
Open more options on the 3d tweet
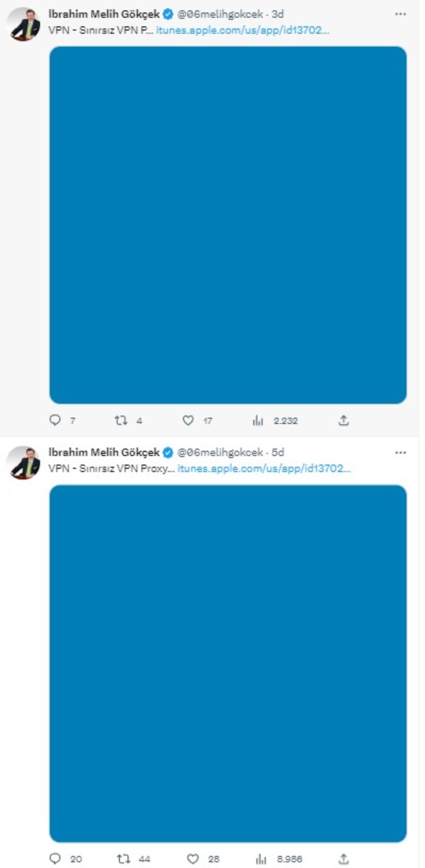tap(400, 14)
